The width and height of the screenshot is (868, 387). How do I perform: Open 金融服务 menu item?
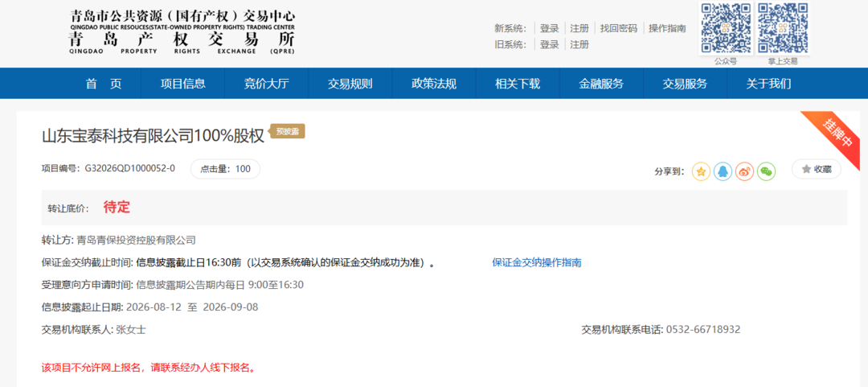(x=601, y=84)
